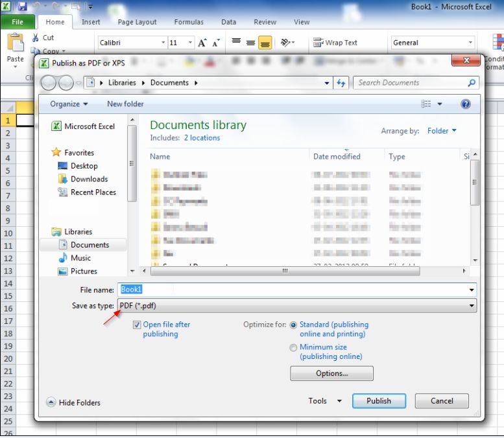This screenshot has width=504, height=438.
Task: Switch to the Formulas ribbon tab
Action: (189, 22)
